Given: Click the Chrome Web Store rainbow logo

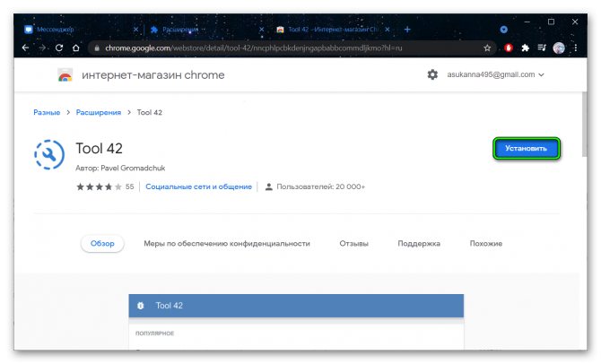Looking at the screenshot, I should point(65,75).
